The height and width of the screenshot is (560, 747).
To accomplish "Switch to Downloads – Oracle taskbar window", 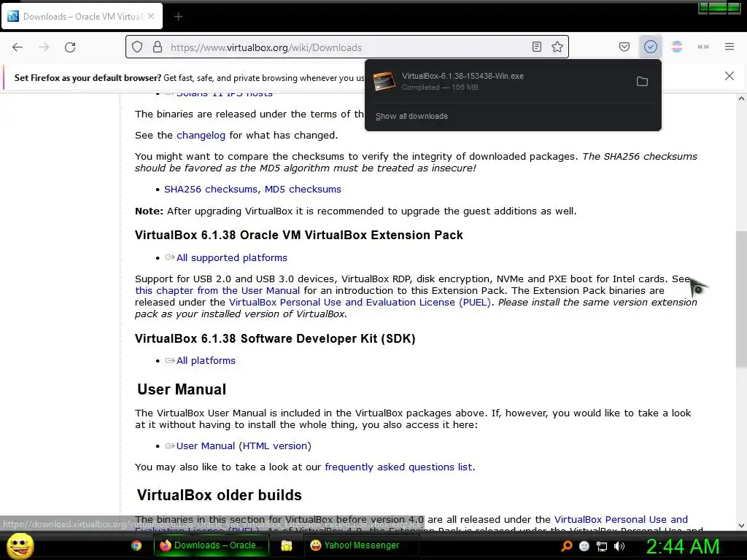I will point(211,545).
